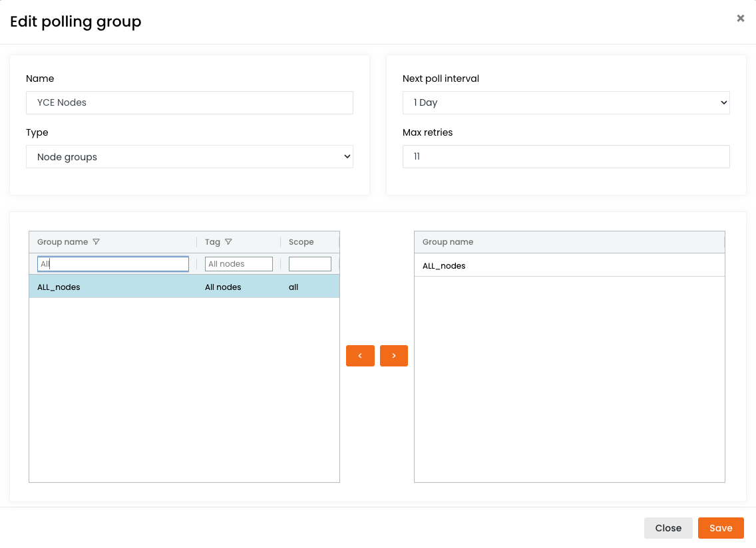Click the Tag column filter funnel icon
The image size is (756, 548).
point(228,242)
